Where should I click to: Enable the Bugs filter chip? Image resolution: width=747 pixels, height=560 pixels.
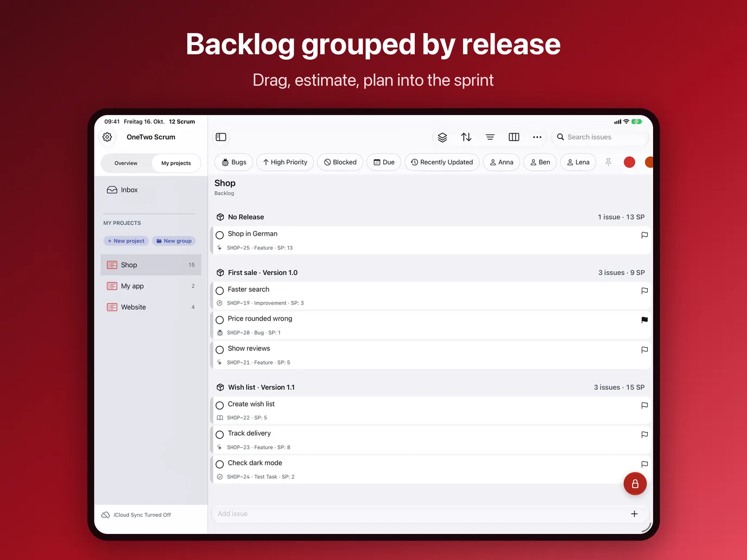click(x=234, y=162)
